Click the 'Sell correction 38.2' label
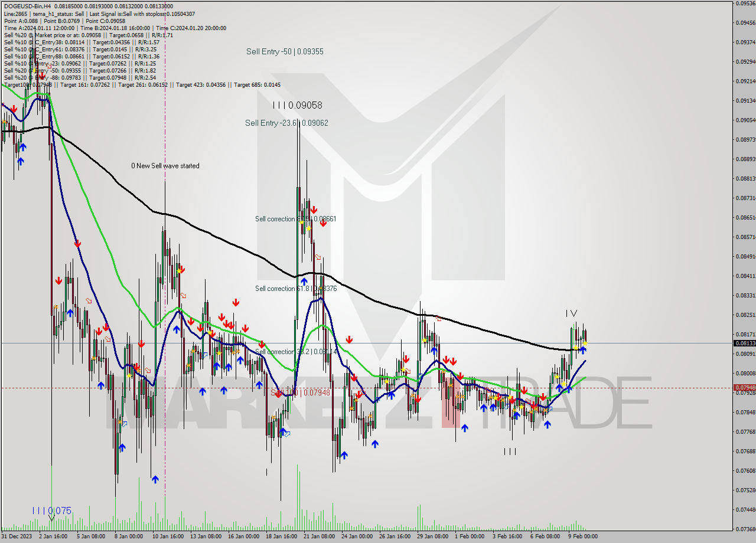Screen dimensions: 756x543 pyautogui.click(x=296, y=352)
